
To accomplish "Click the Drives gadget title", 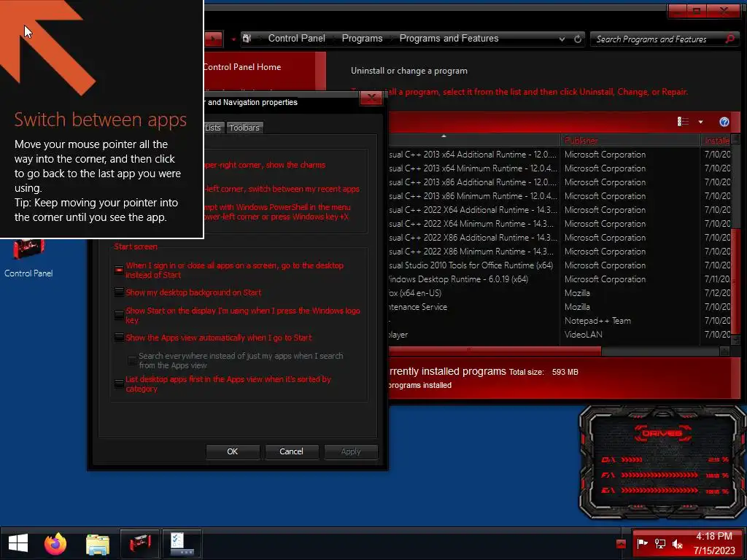I will [662, 433].
